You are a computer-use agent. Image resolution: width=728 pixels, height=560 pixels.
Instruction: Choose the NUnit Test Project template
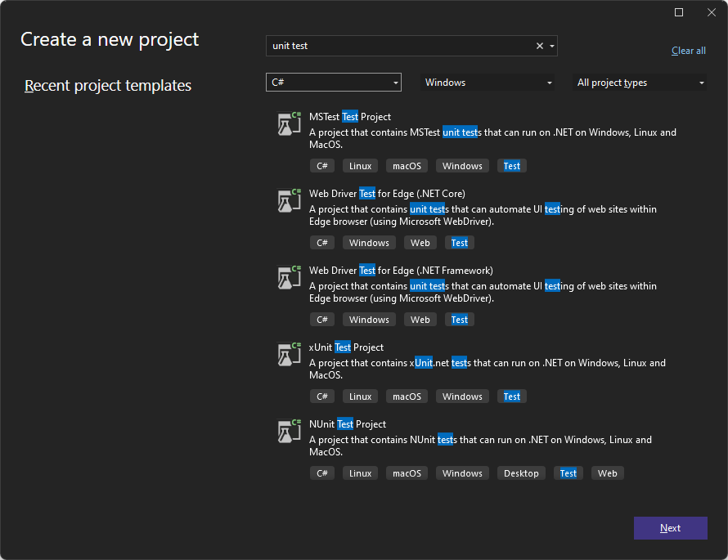tap(348, 424)
